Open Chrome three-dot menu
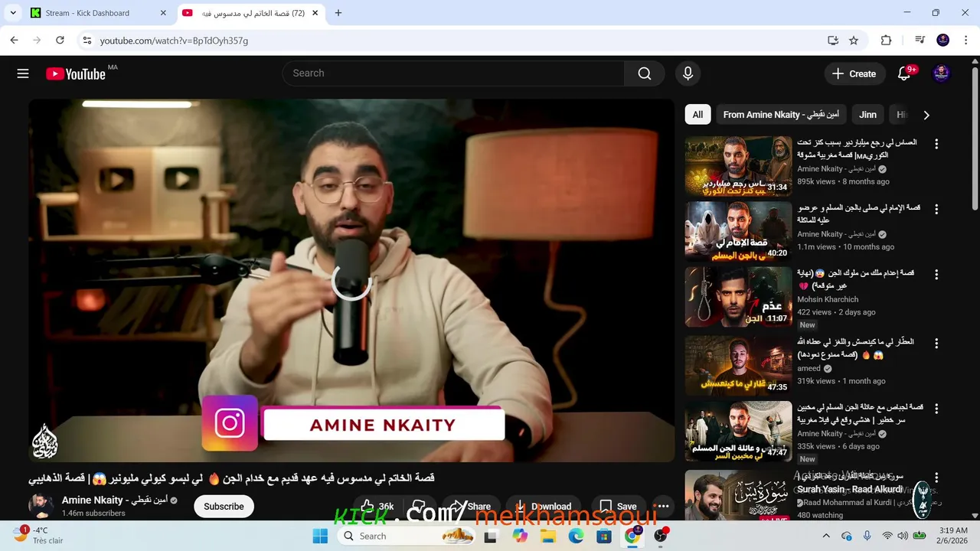This screenshot has width=980, height=551. coord(965,41)
